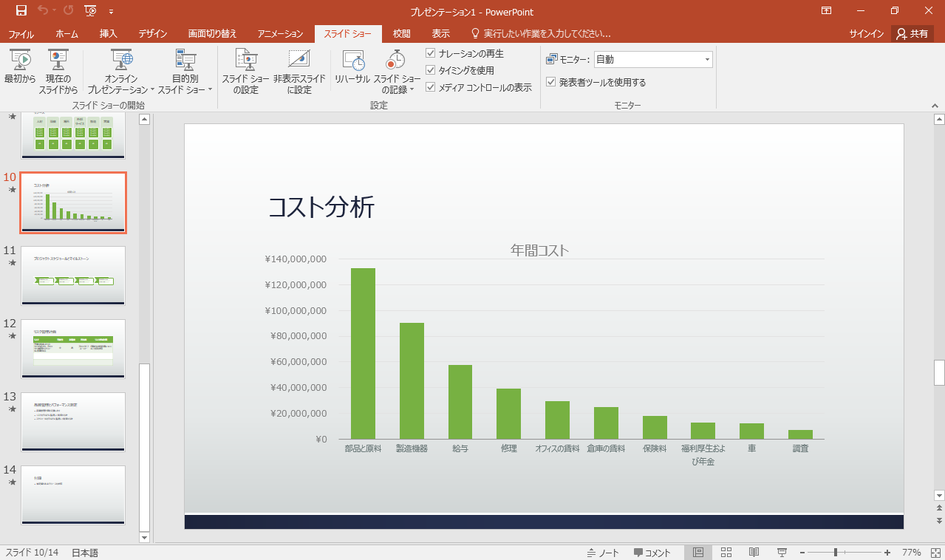The height and width of the screenshot is (560, 945).
Task: Open スライド ショーの設定
Action: click(245, 72)
